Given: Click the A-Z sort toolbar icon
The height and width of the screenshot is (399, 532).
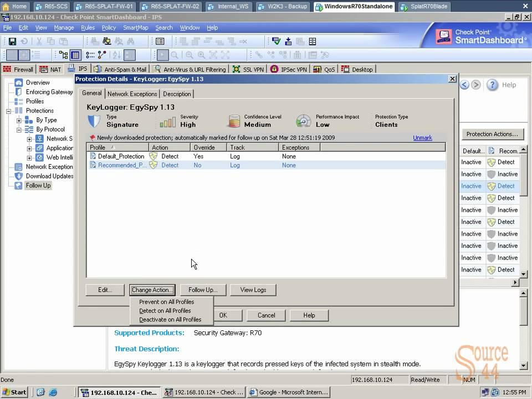Looking at the screenshot, I should pyautogui.click(x=116, y=55).
